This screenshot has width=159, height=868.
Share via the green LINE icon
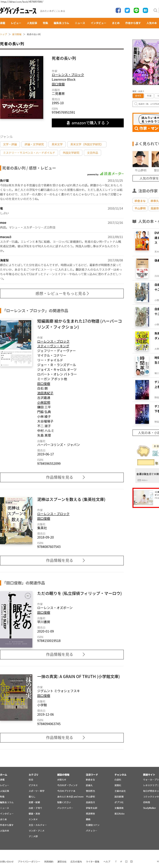click(x=137, y=10)
